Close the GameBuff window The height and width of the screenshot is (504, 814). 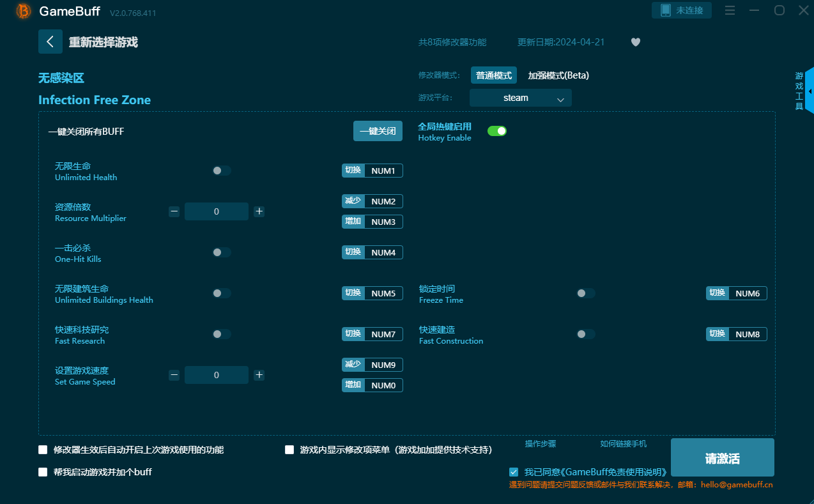pyautogui.click(x=804, y=10)
